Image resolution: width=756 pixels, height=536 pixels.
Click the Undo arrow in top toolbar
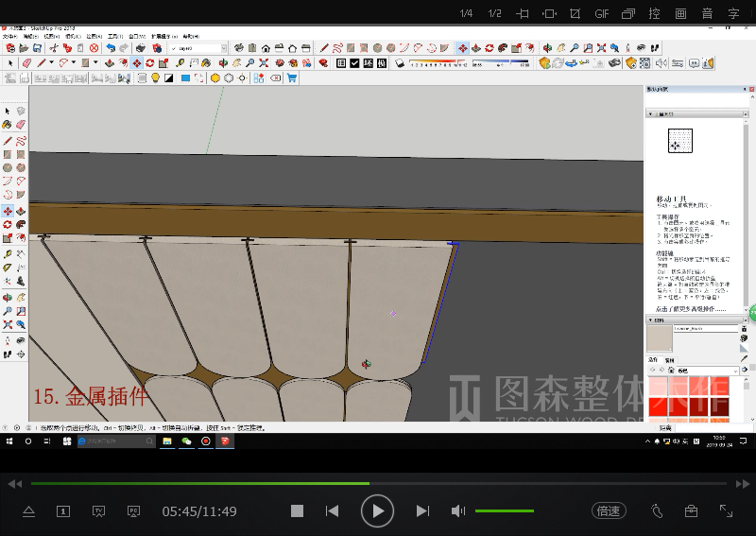(x=111, y=48)
